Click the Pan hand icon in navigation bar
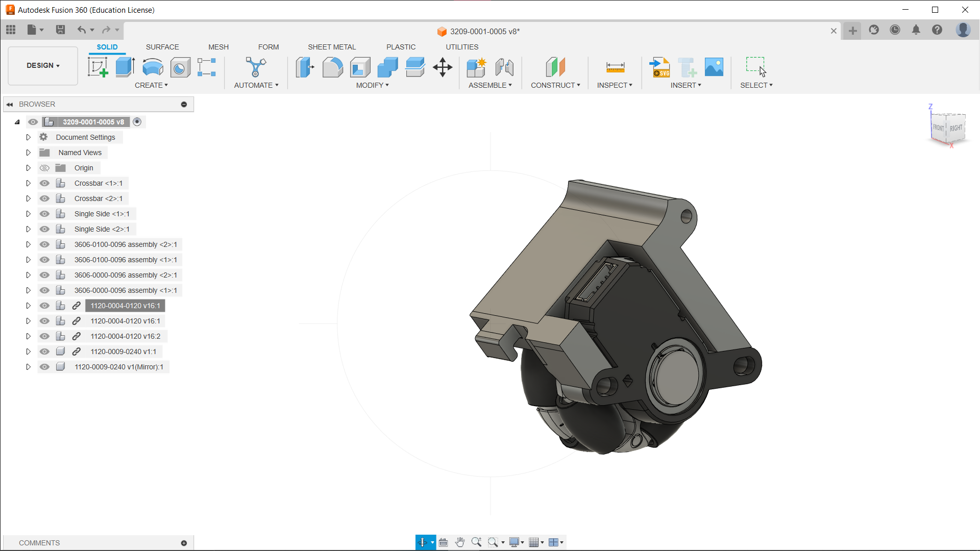This screenshot has height=551, width=980. pyautogui.click(x=460, y=542)
